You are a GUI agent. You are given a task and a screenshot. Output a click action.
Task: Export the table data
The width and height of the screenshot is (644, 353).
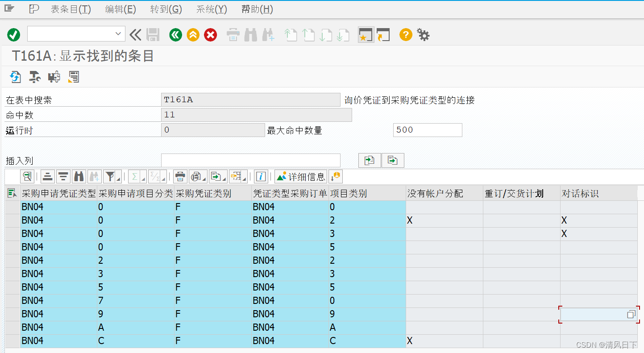coord(216,176)
